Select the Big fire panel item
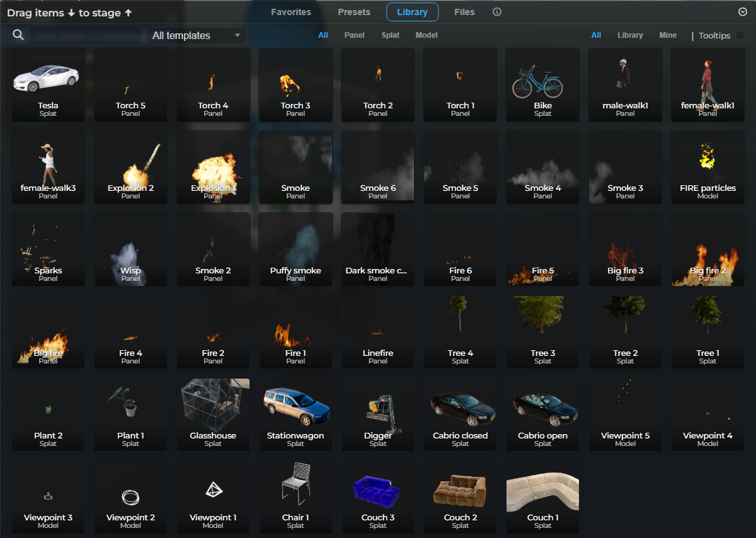Viewport: 756px width, 538px height. pyautogui.click(x=48, y=332)
